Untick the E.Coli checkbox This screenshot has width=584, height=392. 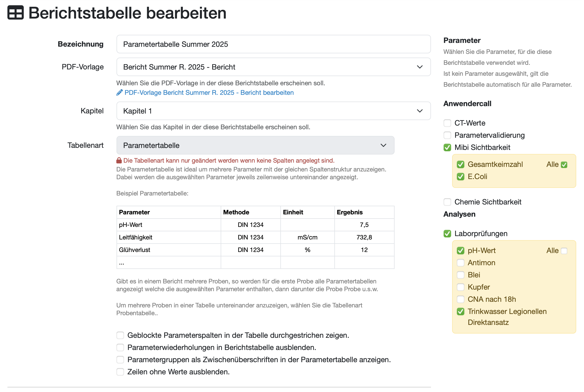tap(460, 177)
